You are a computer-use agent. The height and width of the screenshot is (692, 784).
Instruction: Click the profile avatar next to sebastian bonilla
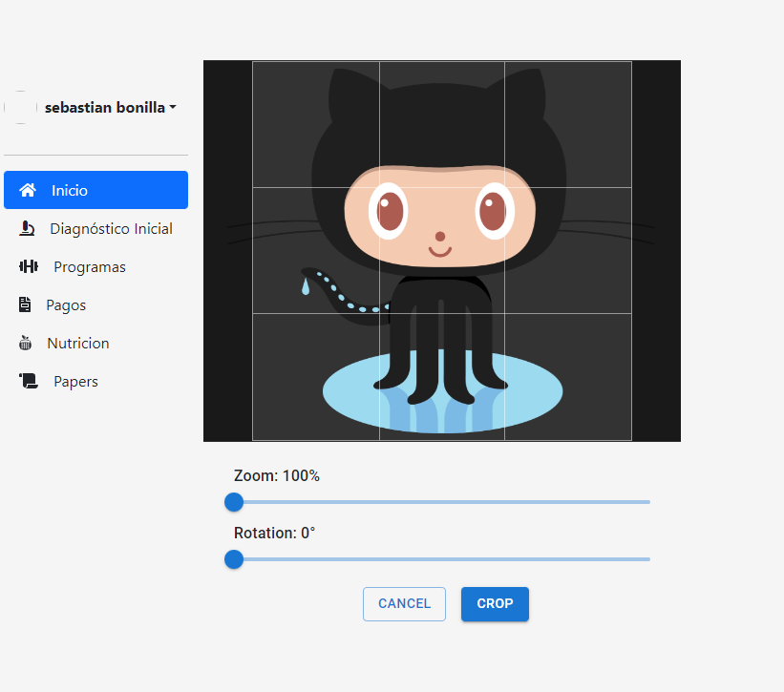[20, 107]
